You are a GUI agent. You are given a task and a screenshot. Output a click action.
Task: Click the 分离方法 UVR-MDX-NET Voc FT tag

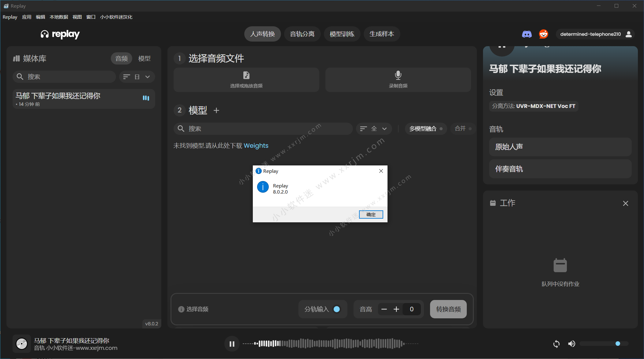click(534, 106)
